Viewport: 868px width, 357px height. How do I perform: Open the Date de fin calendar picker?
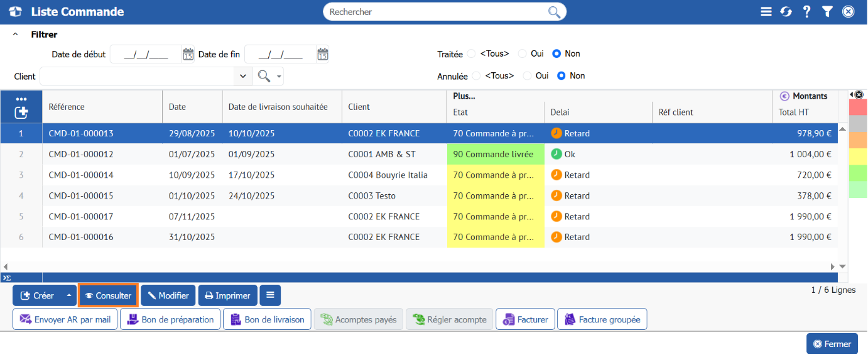tap(322, 55)
